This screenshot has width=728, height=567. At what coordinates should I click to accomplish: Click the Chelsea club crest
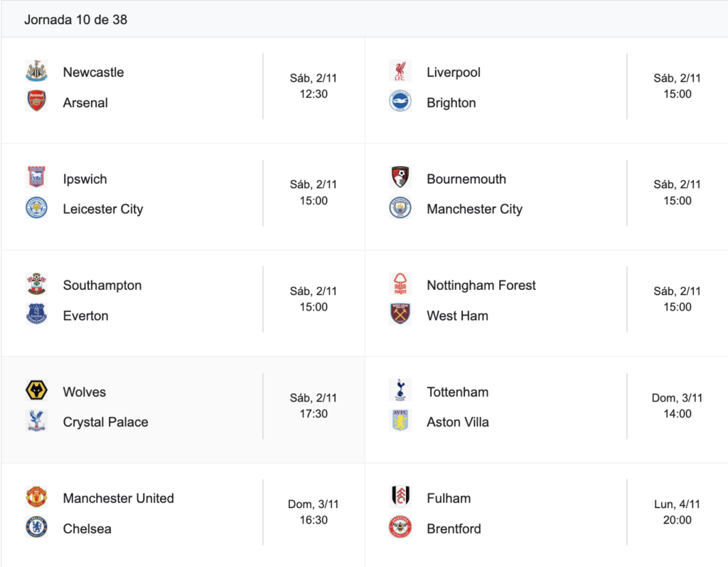[x=36, y=527]
